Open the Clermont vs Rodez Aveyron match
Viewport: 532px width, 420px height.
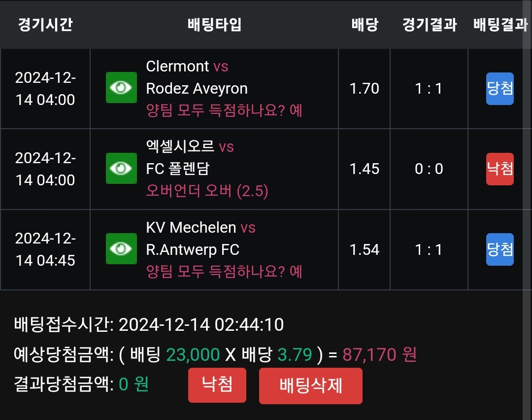click(x=197, y=77)
